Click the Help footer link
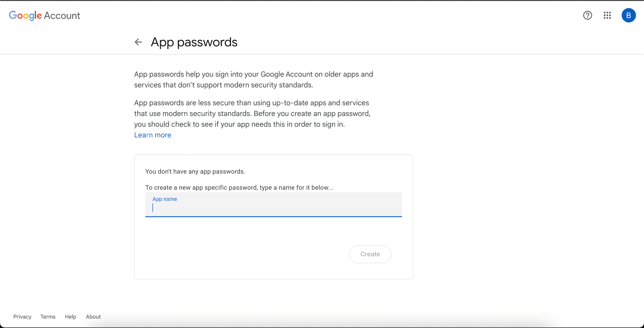This screenshot has height=328, width=644. pyautogui.click(x=70, y=317)
